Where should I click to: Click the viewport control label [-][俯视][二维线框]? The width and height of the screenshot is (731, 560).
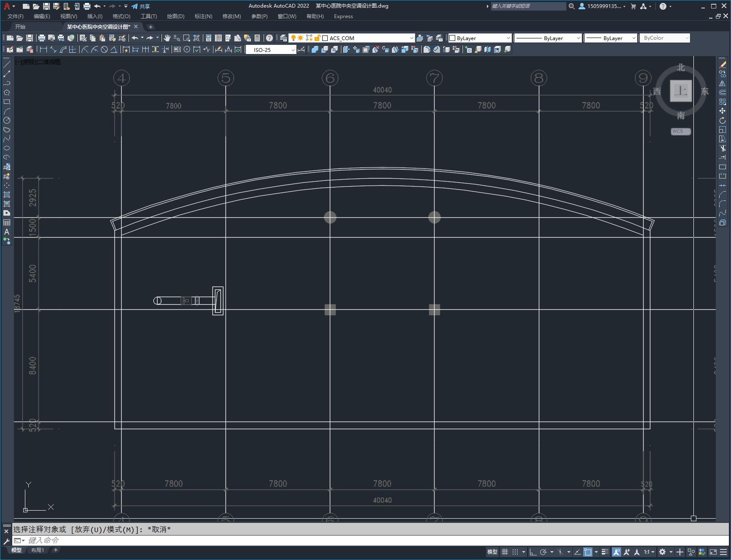tap(38, 62)
